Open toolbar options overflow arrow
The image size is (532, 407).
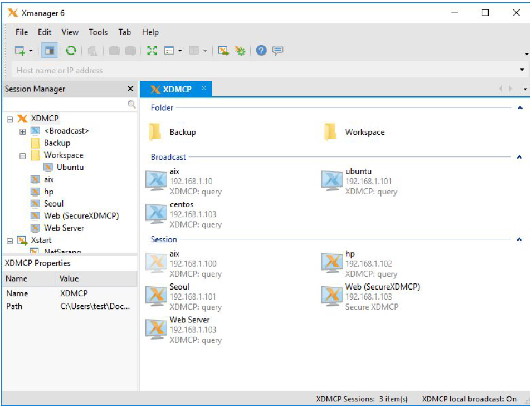(x=526, y=54)
